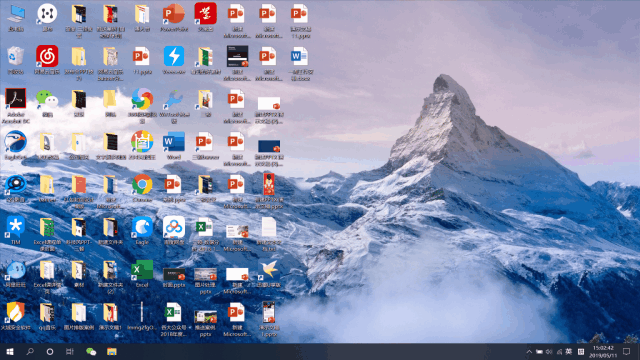The height and width of the screenshot is (360, 640).
Task: Switch to WeChat on taskbar
Action: point(91,351)
